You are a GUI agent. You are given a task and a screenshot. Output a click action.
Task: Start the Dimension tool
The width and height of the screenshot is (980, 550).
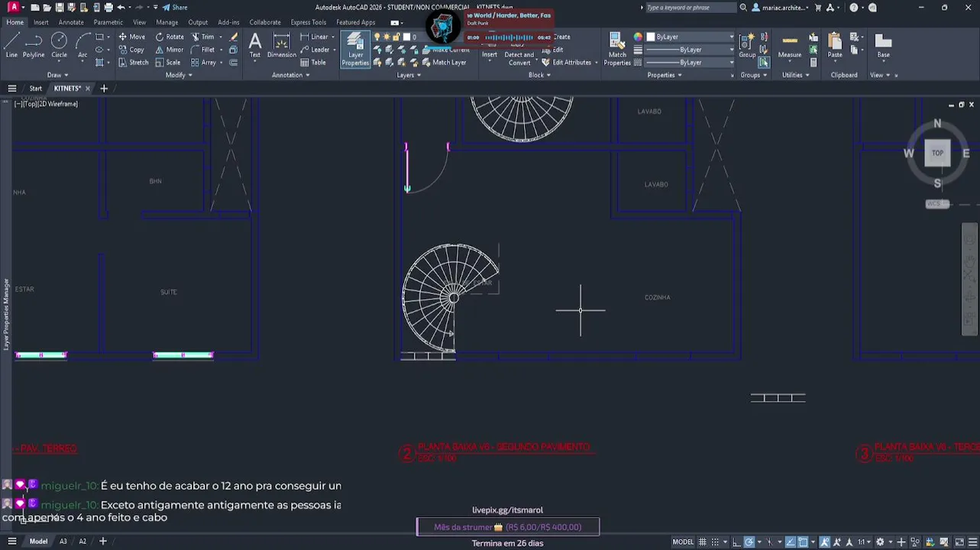[x=281, y=45]
